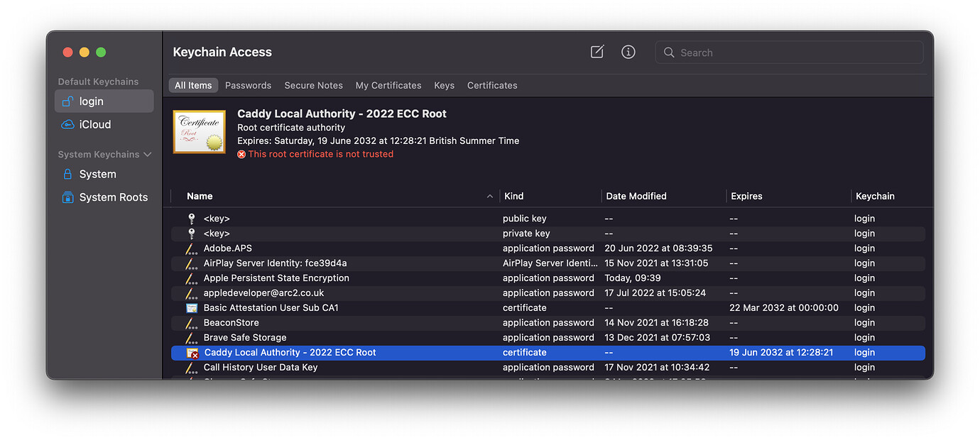This screenshot has width=980, height=440.
Task: Switch to Secure Notes tab
Action: click(313, 85)
